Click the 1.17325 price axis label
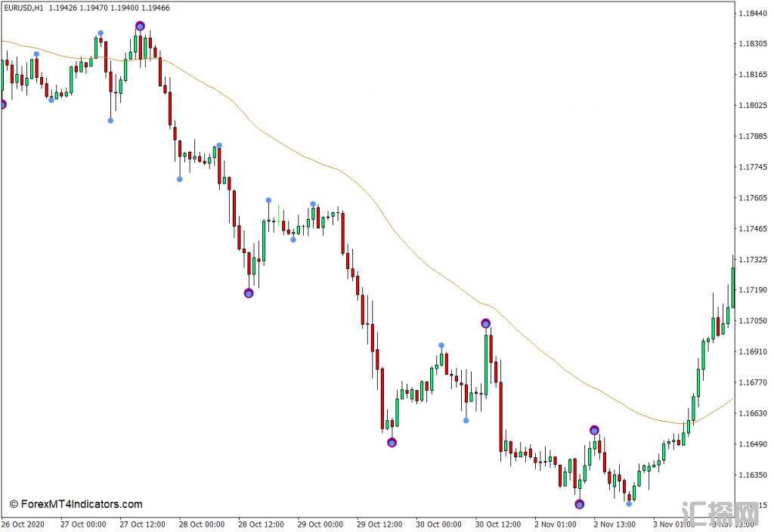The width and height of the screenshot is (774, 532). [753, 259]
